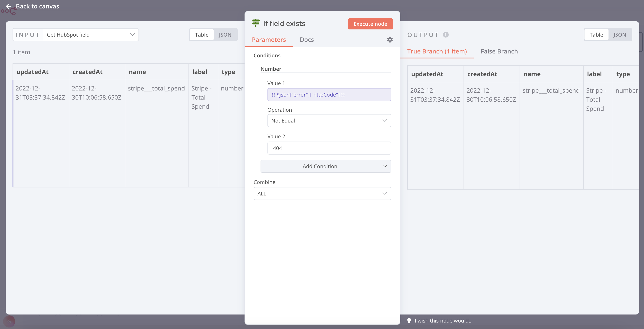The width and height of the screenshot is (644, 329).
Task: Click the Execute node button
Action: coord(370,24)
